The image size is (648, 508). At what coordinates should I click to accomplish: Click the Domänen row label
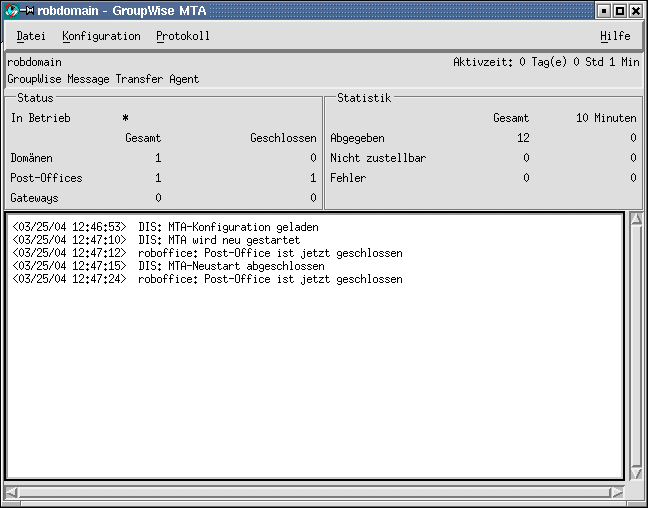click(31, 158)
